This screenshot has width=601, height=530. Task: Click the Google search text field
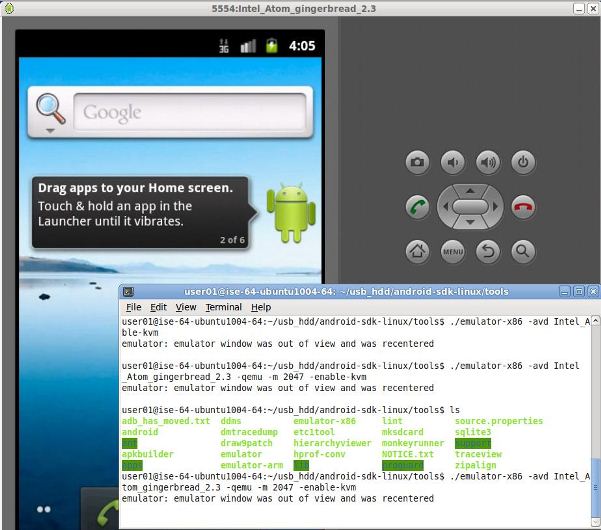tap(186, 112)
